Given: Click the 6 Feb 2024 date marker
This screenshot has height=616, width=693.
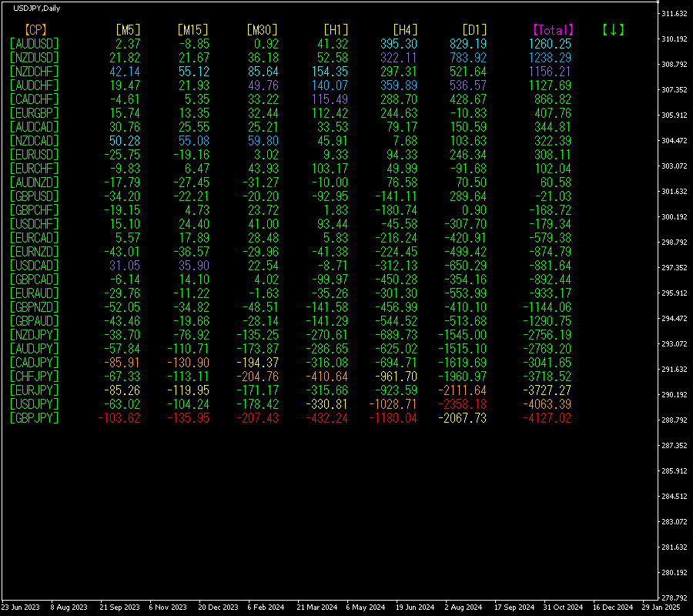Looking at the screenshot, I should click(266, 608).
